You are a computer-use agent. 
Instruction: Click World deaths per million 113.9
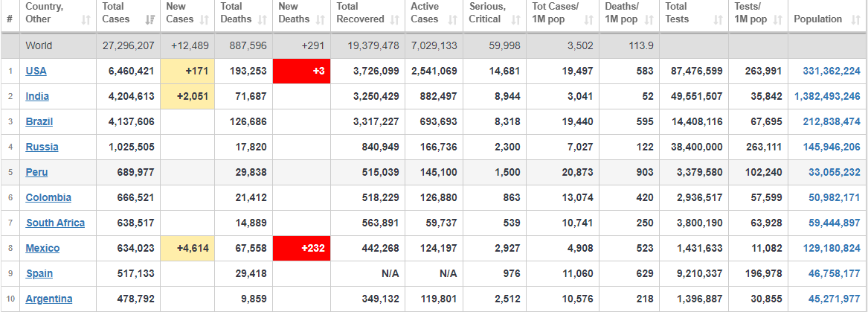pos(641,45)
